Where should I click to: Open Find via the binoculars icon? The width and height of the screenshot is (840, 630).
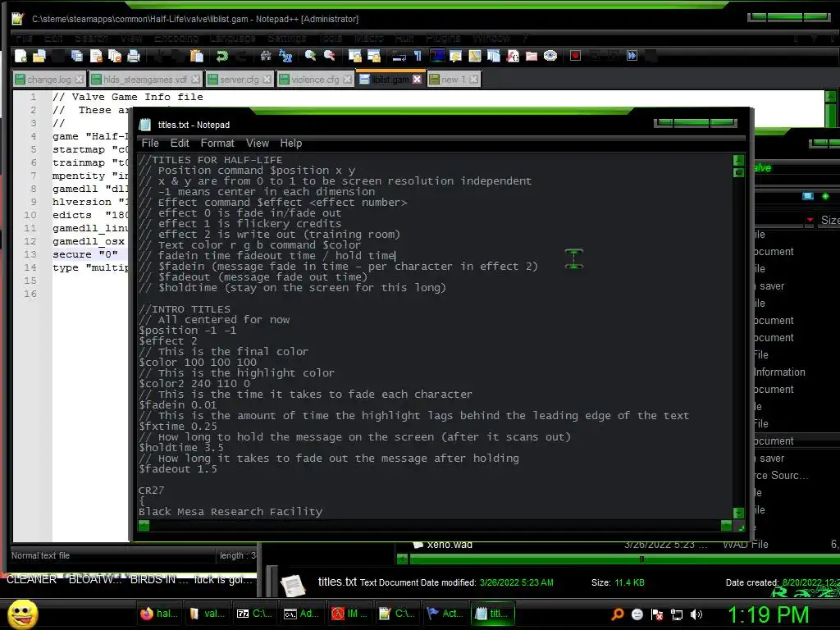click(x=266, y=56)
